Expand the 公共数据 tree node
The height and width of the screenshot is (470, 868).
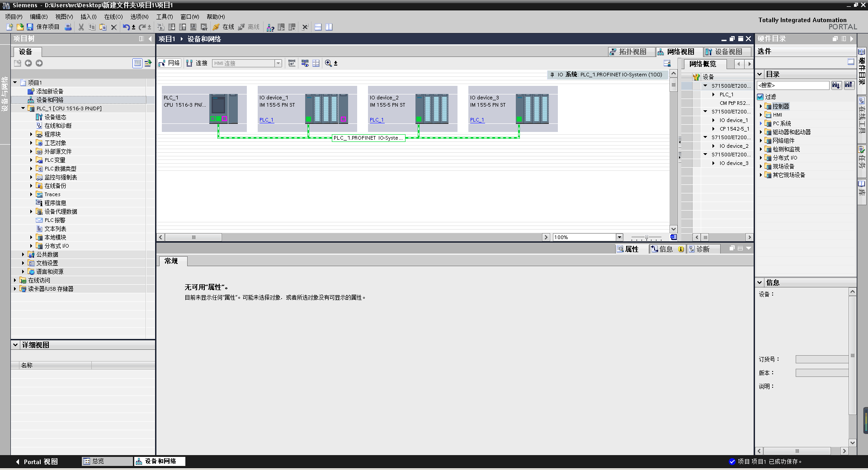coord(23,254)
